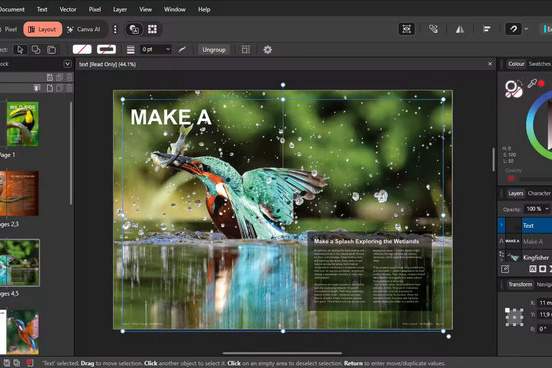Select the Pages 2,3 thumbnail
552x368 pixels.
point(19,193)
